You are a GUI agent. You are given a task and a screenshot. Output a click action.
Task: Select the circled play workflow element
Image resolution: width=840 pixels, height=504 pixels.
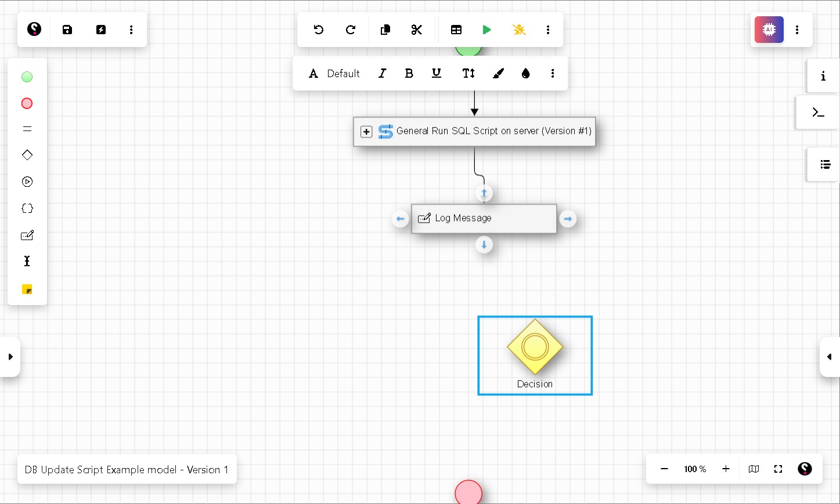coord(27,182)
